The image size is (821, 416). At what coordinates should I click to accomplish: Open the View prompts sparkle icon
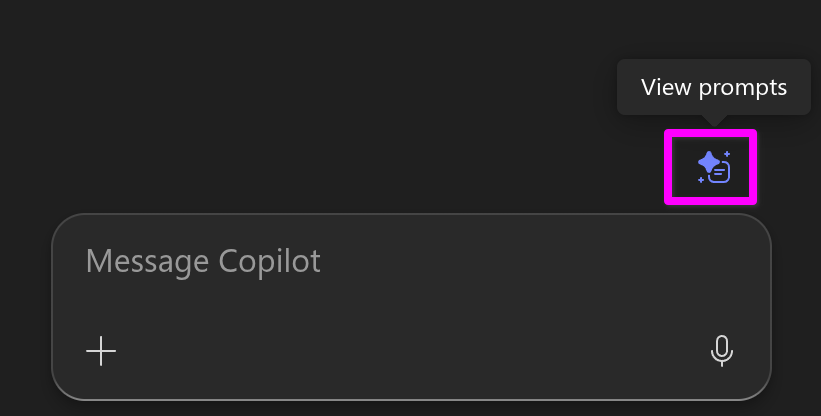point(712,167)
